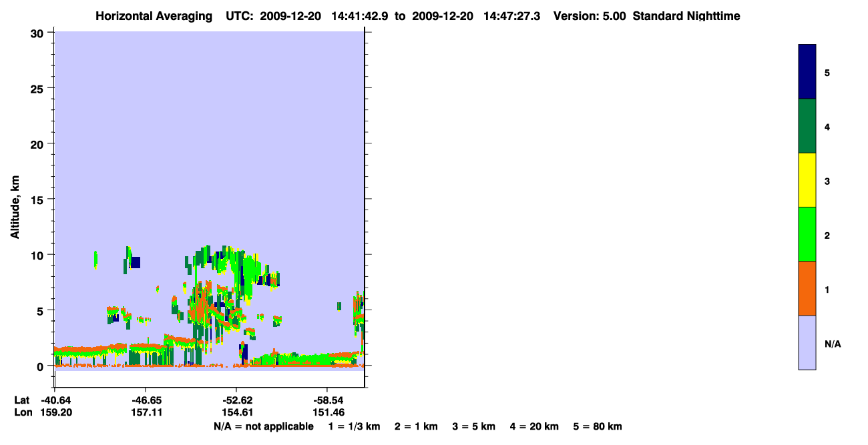The image size is (868, 445).
Task: Click the latitude value -46.65
Action: tap(146, 400)
